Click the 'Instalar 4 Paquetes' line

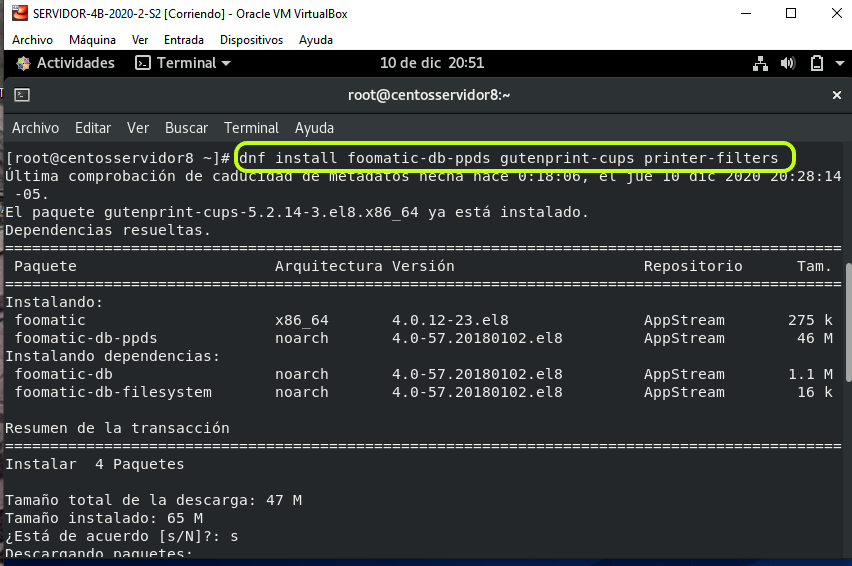point(95,464)
